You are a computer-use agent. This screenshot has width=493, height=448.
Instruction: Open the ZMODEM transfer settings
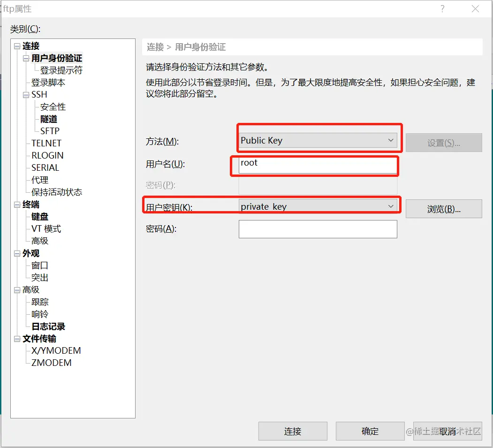click(51, 362)
